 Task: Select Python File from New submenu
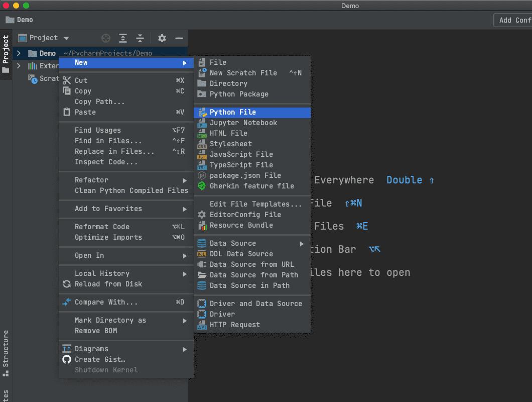tap(233, 112)
